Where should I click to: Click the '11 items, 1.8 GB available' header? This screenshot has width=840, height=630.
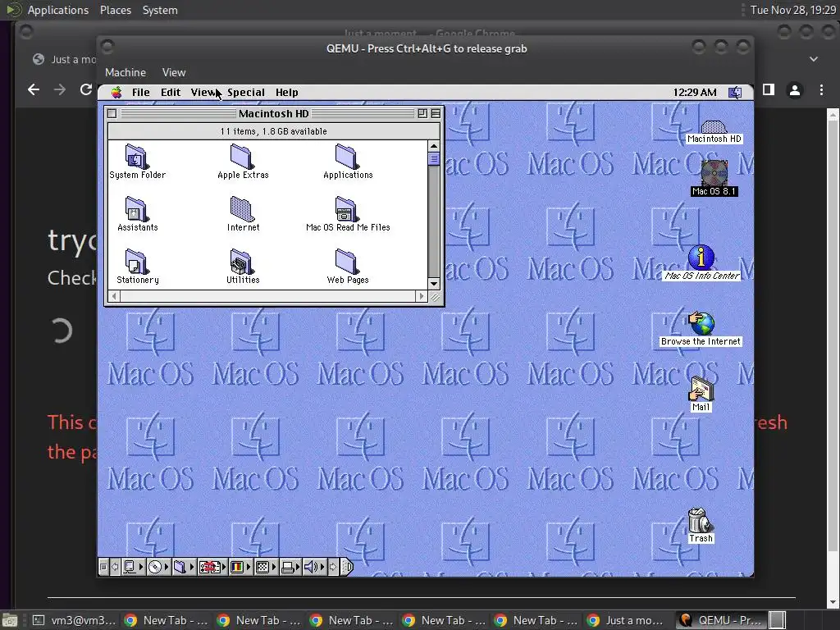pos(274,131)
